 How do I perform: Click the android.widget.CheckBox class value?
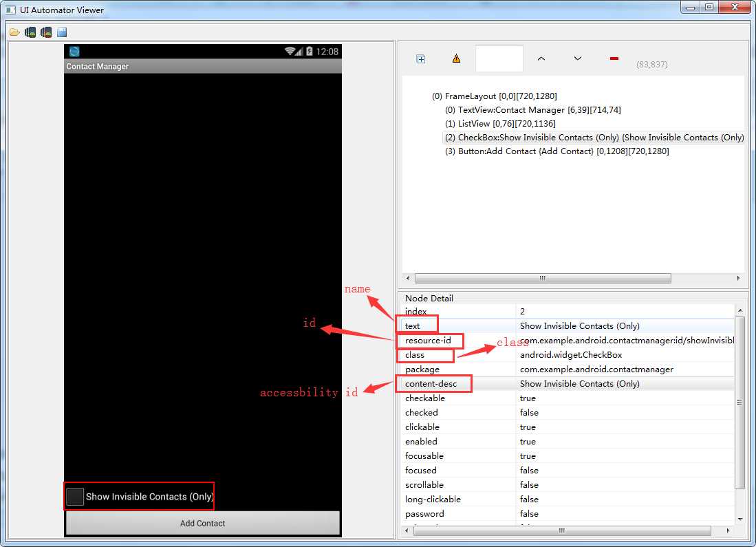[x=571, y=354]
